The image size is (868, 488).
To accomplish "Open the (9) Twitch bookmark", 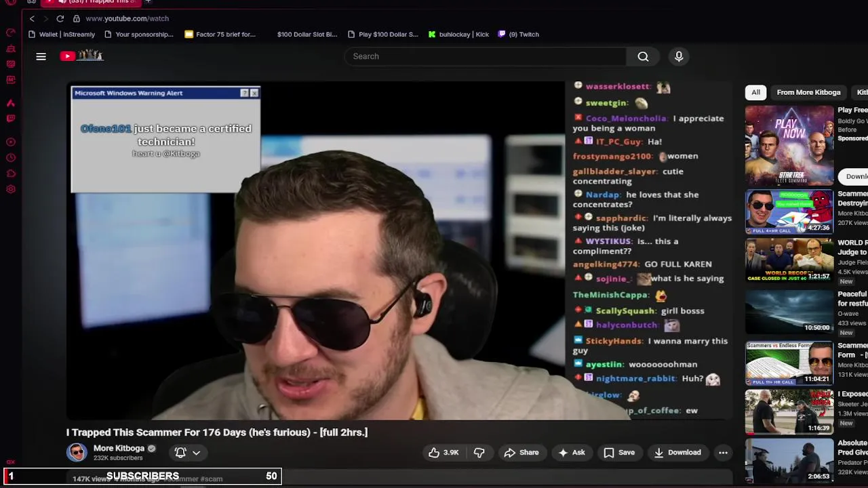I will pos(519,35).
